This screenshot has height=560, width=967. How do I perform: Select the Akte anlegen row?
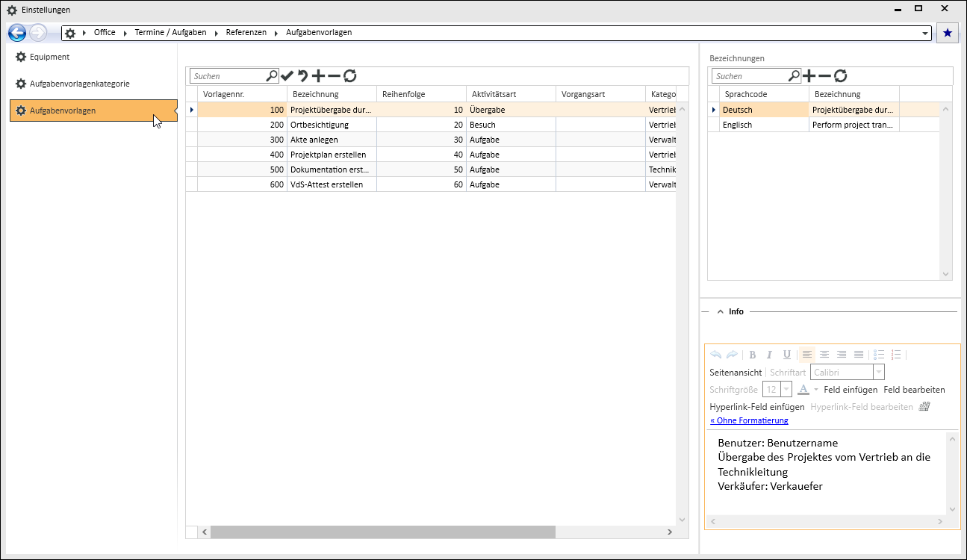[432, 140]
